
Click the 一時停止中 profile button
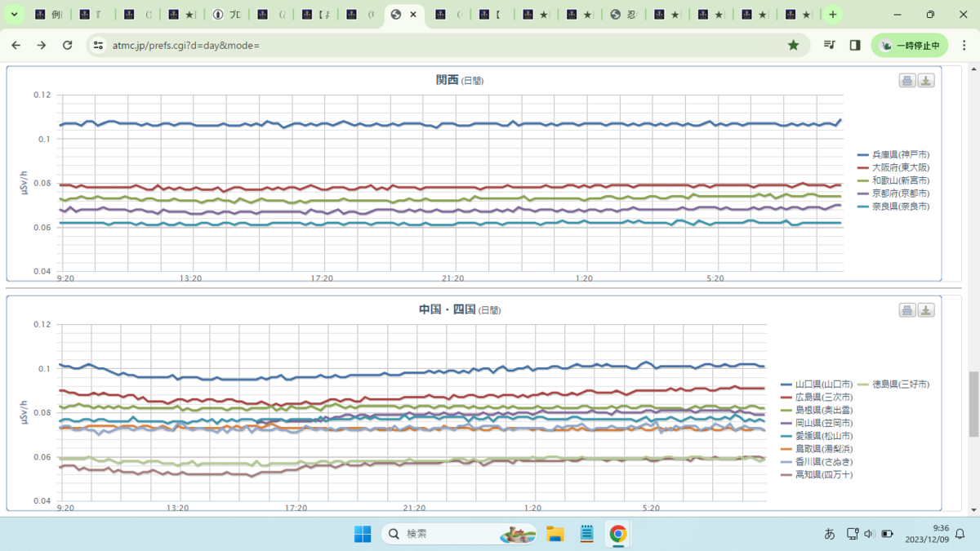910,46
